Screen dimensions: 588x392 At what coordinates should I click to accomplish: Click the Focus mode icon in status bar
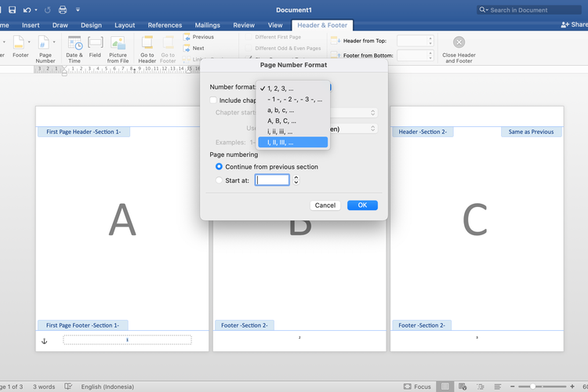coord(408,387)
